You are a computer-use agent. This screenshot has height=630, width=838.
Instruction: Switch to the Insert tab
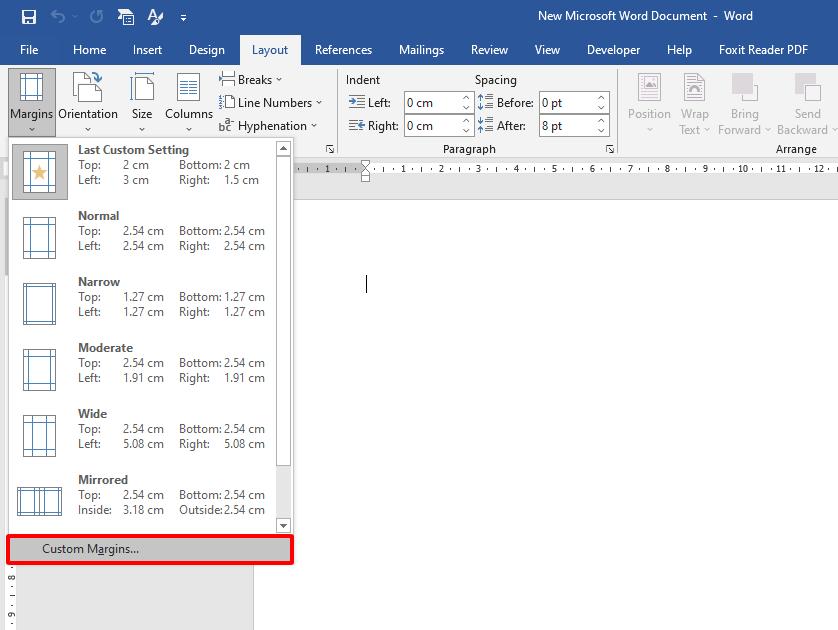(x=147, y=50)
